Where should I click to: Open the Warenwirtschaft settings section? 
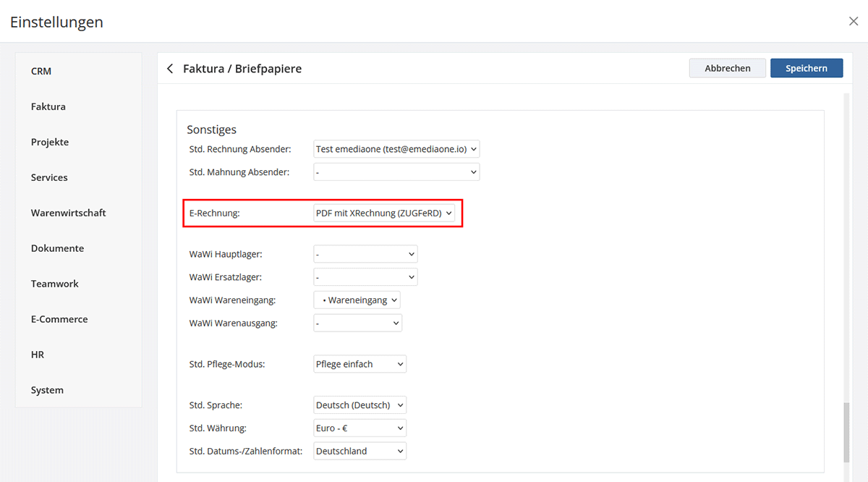tap(68, 213)
